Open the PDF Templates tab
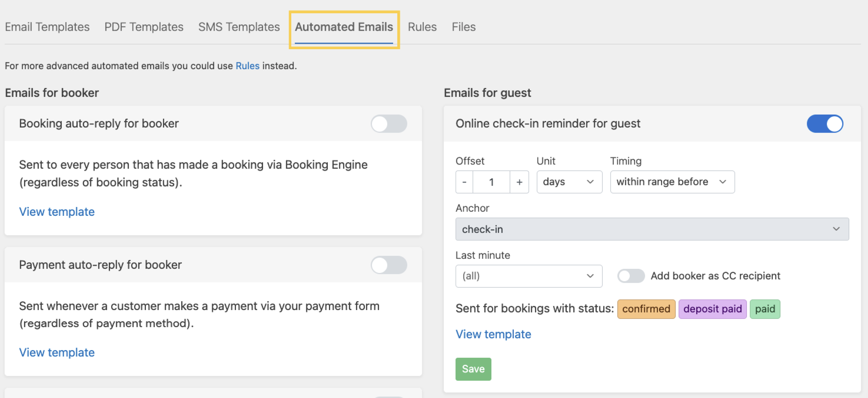This screenshot has width=868, height=398. [144, 27]
